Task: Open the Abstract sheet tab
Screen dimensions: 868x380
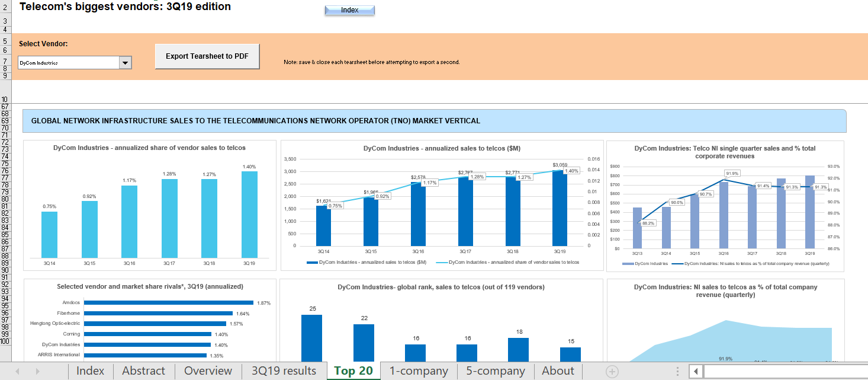Action: tap(143, 371)
